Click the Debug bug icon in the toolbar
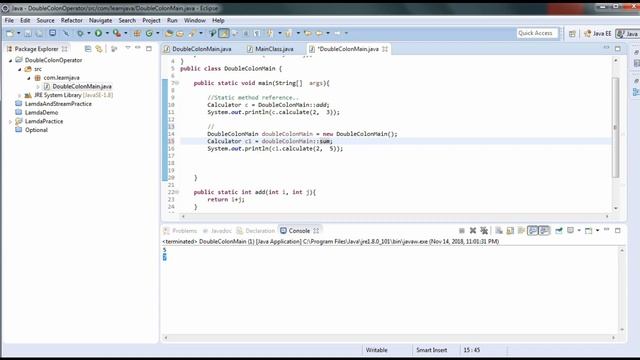The image size is (640, 360). [x=80, y=33]
